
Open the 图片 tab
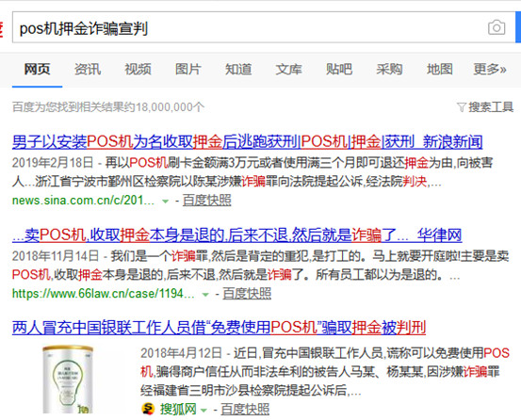[x=188, y=70]
